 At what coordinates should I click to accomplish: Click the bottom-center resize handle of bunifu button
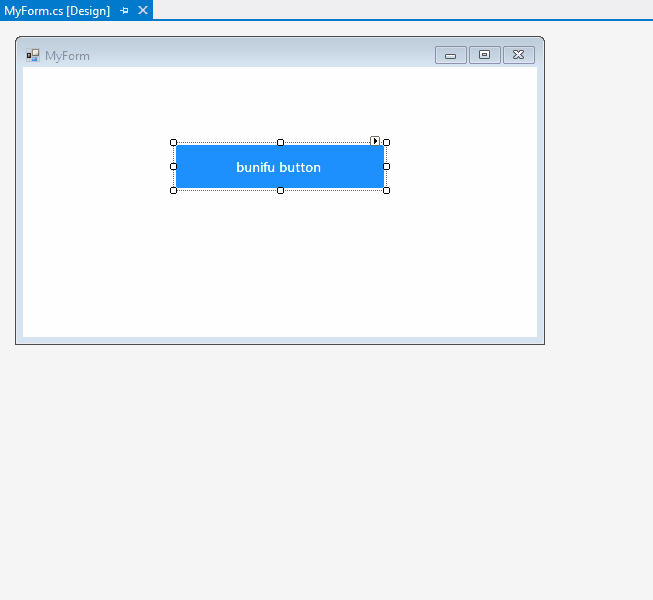280,190
